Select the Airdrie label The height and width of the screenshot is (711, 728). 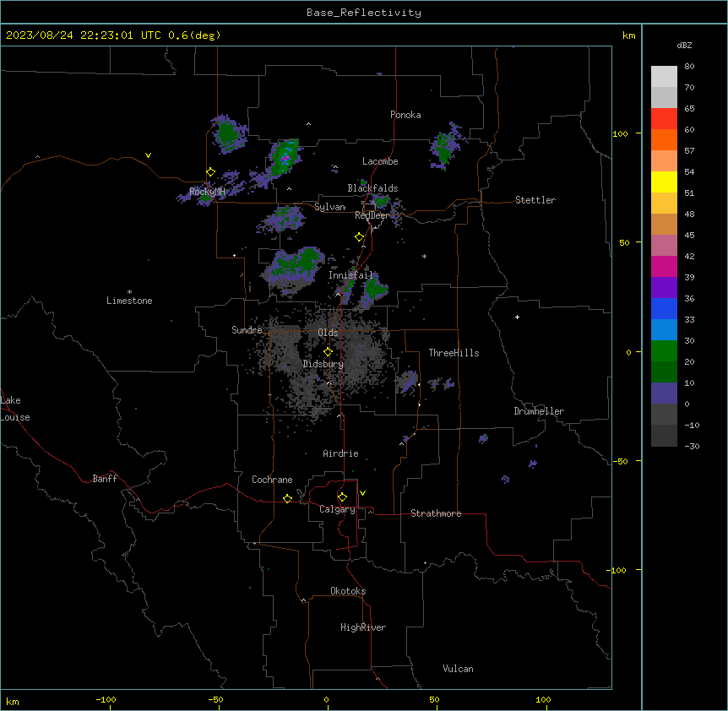[340, 453]
